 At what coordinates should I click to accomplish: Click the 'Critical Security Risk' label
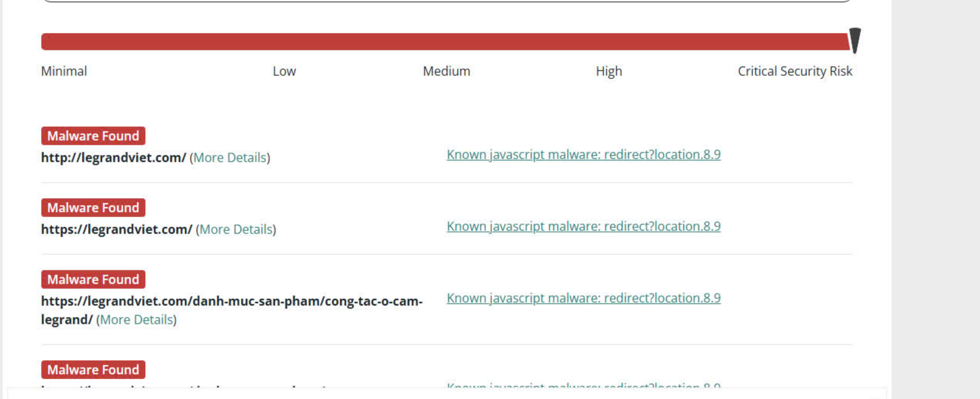point(795,71)
